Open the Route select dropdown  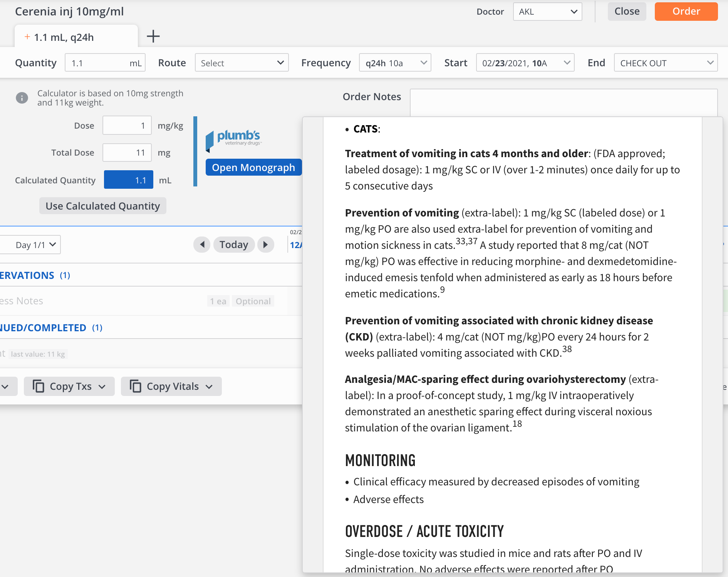[242, 63]
